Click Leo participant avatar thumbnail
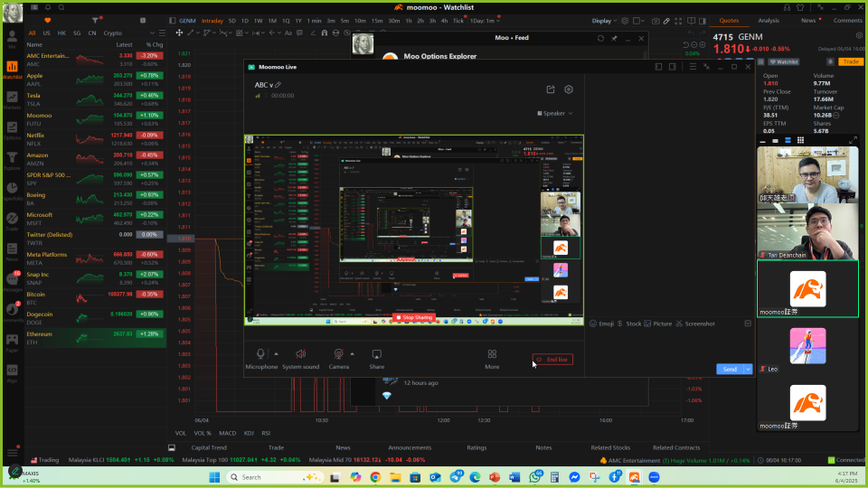868x488 pixels. click(x=807, y=346)
